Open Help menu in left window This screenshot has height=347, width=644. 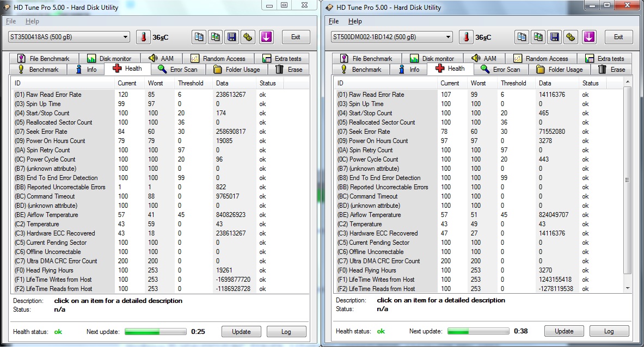32,21
